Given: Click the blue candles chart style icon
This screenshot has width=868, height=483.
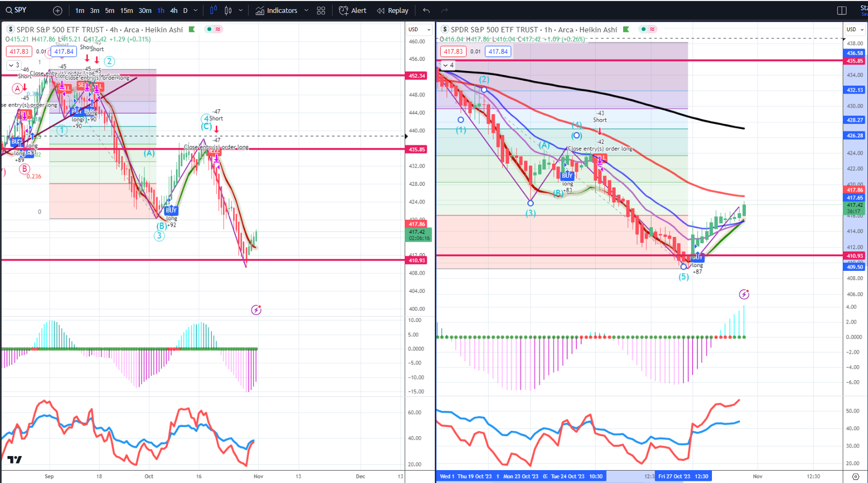Looking at the screenshot, I should pyautogui.click(x=214, y=10).
